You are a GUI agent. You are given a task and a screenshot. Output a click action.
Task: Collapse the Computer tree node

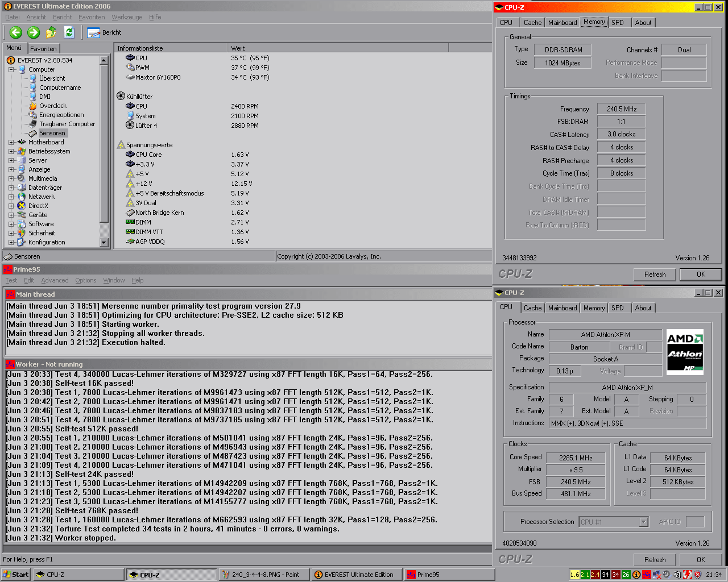(11, 69)
